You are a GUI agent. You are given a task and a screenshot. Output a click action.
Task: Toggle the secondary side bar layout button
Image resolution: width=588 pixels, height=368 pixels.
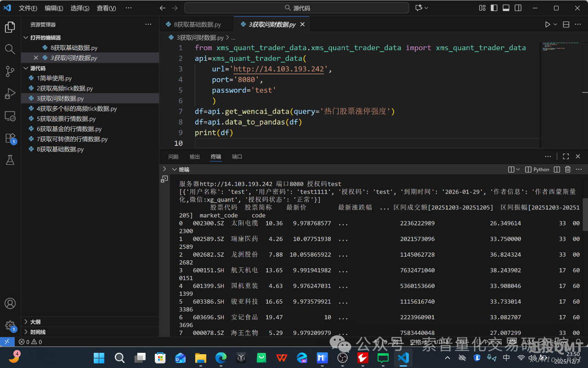click(x=518, y=8)
